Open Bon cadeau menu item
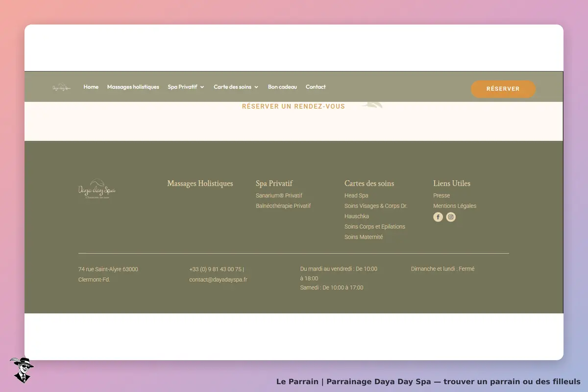 click(282, 87)
